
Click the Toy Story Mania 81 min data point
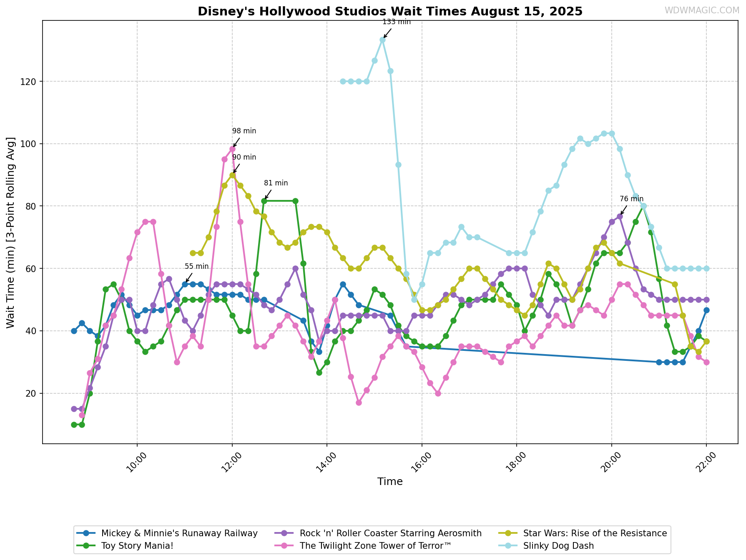(264, 201)
